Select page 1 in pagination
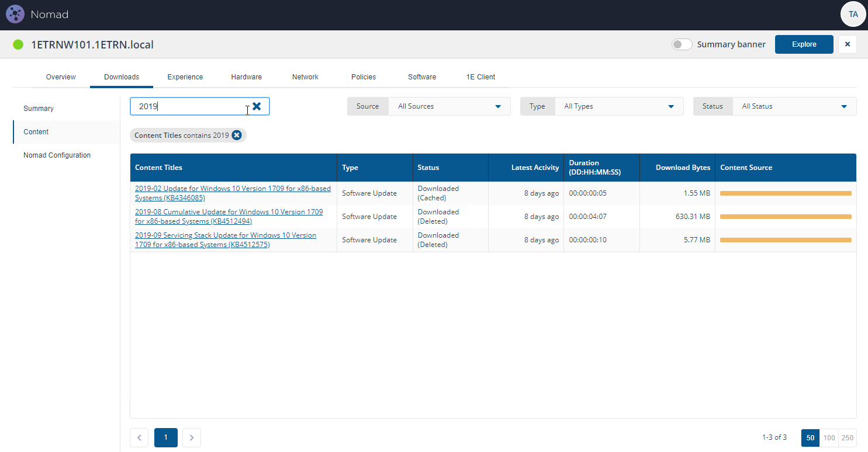The image size is (868, 452). (166, 437)
